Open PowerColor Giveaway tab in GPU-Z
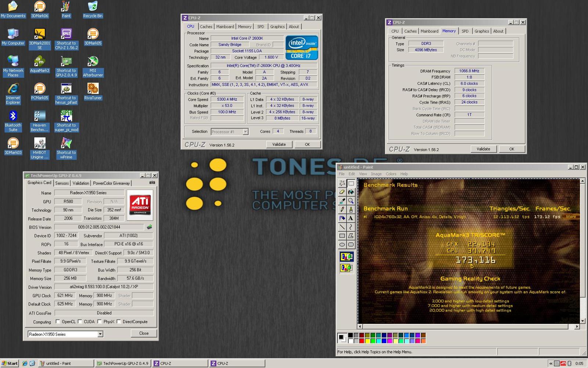The width and height of the screenshot is (588, 368). pos(111,183)
